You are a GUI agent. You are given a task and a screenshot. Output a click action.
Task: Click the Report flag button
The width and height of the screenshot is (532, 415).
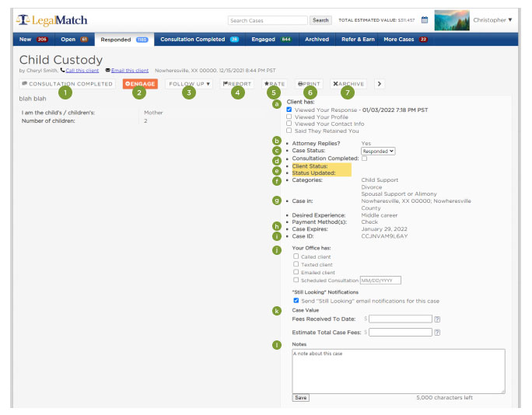pos(237,83)
